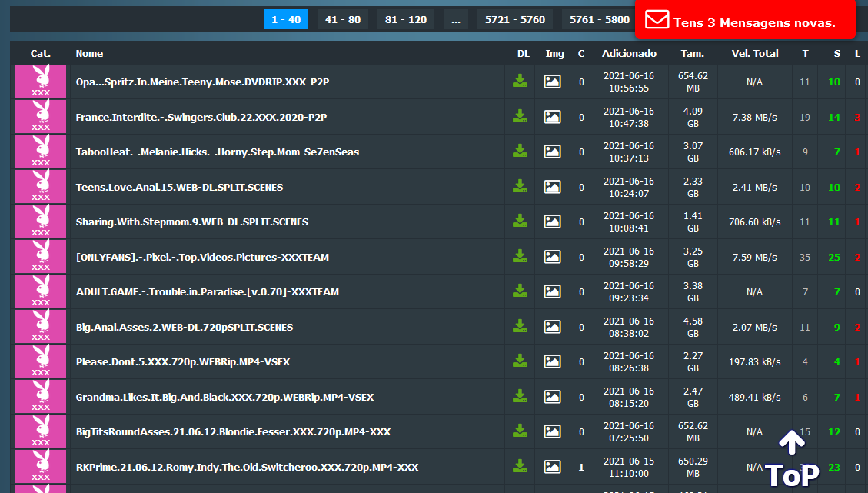Screen dimensions: 868x493
Task: Sort by the S seeders column header
Action: 837,54
